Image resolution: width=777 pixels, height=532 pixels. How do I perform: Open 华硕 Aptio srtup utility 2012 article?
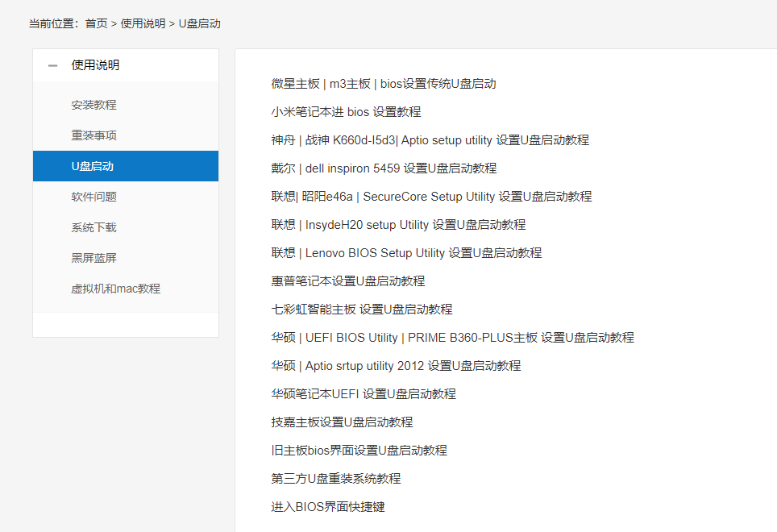pos(396,366)
